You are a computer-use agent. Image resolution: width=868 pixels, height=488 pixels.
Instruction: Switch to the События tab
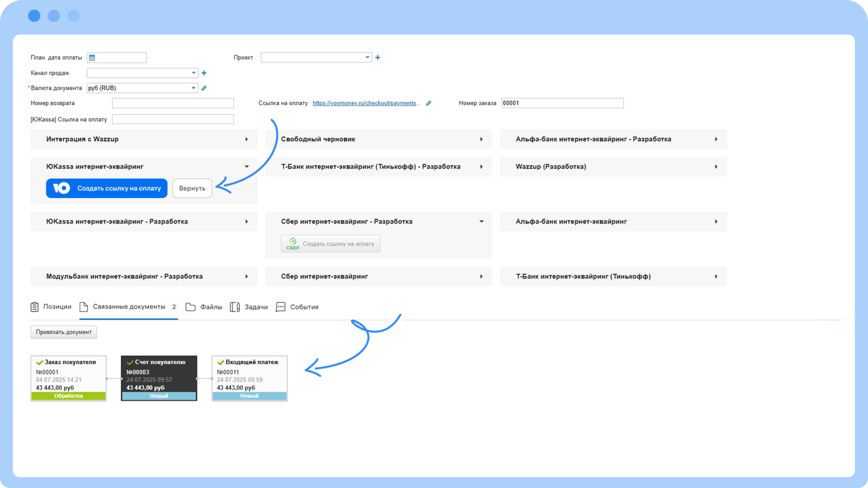297,307
